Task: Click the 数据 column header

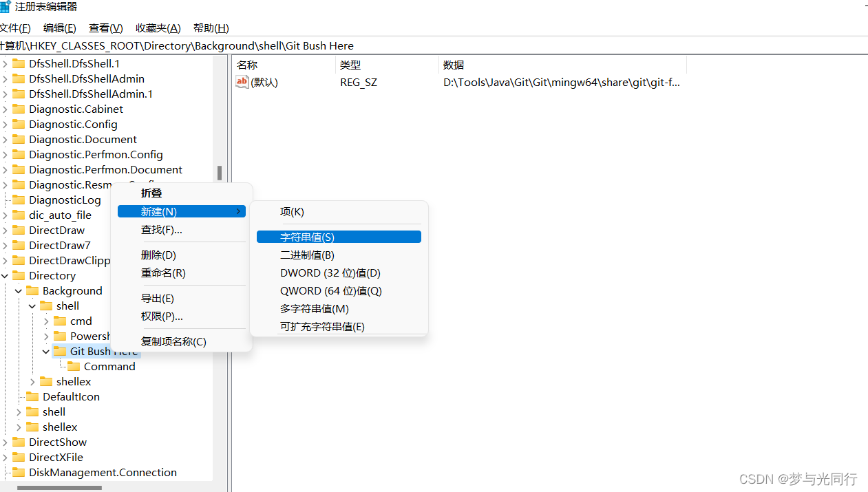Action: tap(562, 65)
